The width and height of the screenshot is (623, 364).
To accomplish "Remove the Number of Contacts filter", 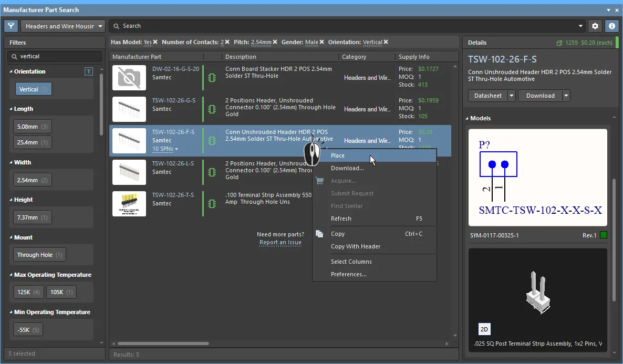I will [227, 41].
